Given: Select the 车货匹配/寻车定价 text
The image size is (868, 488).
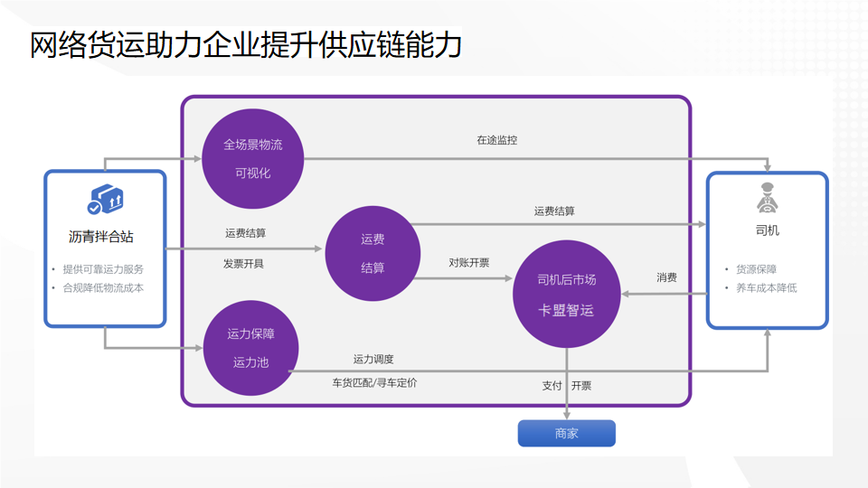Looking at the screenshot, I should pyautogui.click(x=375, y=382).
